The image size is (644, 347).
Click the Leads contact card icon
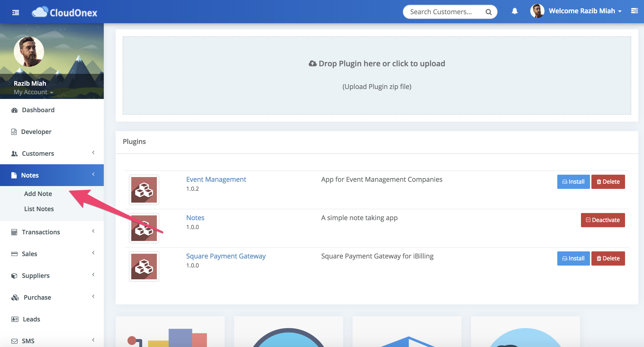point(15,319)
